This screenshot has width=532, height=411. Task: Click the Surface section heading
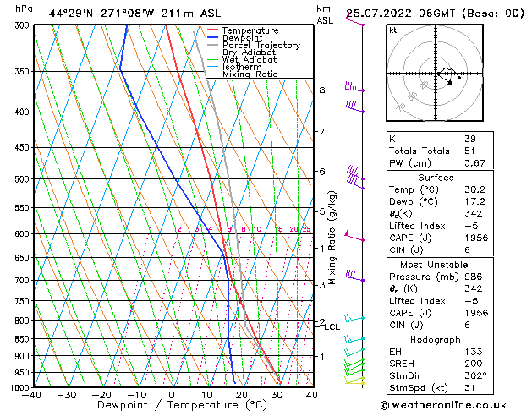(436, 178)
